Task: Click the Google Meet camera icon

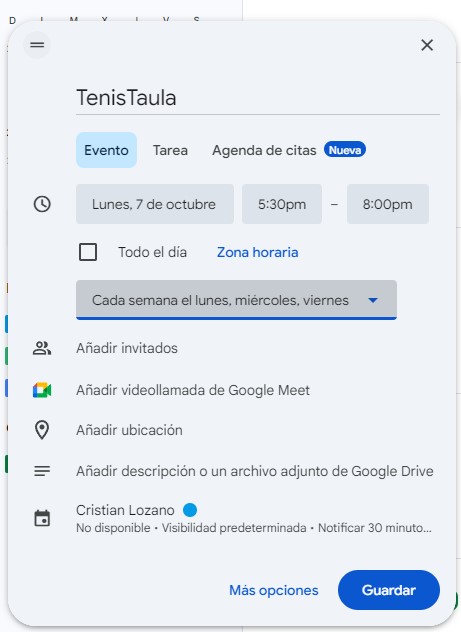Action: coord(42,390)
